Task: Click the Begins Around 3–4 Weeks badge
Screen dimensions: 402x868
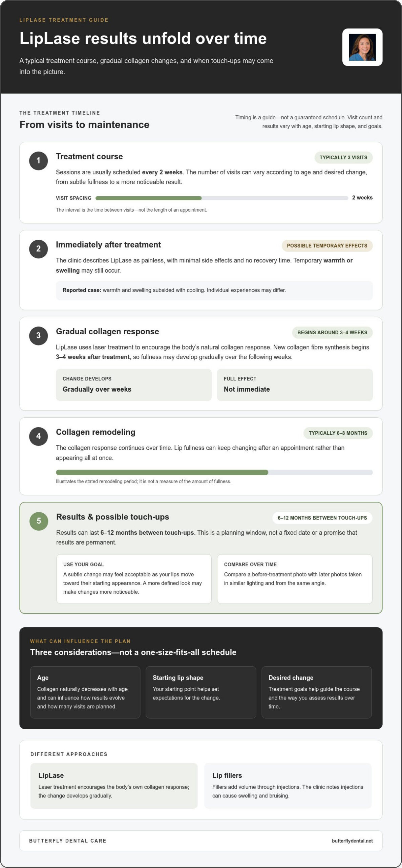Action: coord(332,333)
